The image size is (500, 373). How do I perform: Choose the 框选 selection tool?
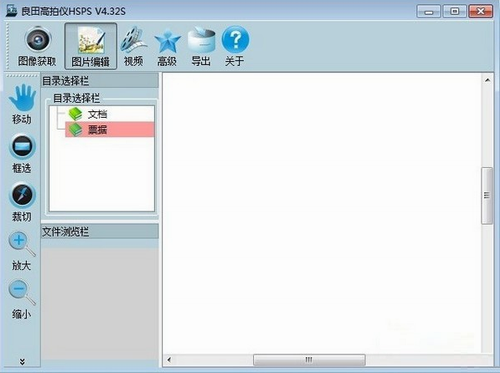tap(22, 154)
